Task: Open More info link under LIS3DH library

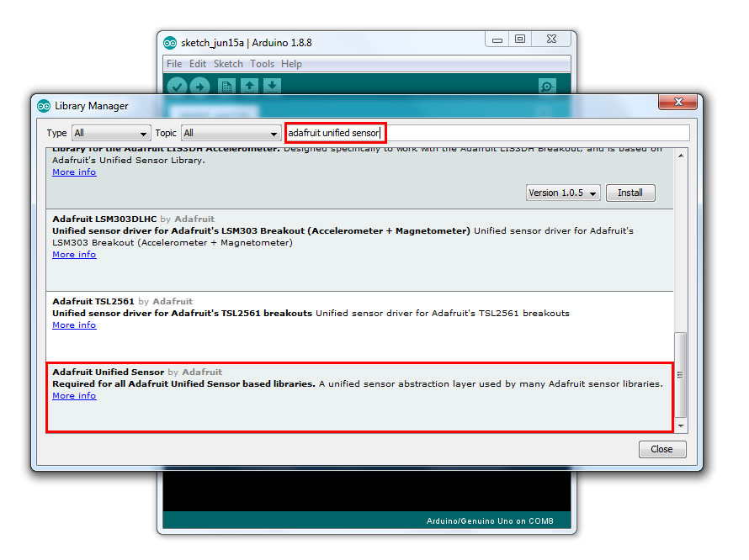Action: (74, 172)
